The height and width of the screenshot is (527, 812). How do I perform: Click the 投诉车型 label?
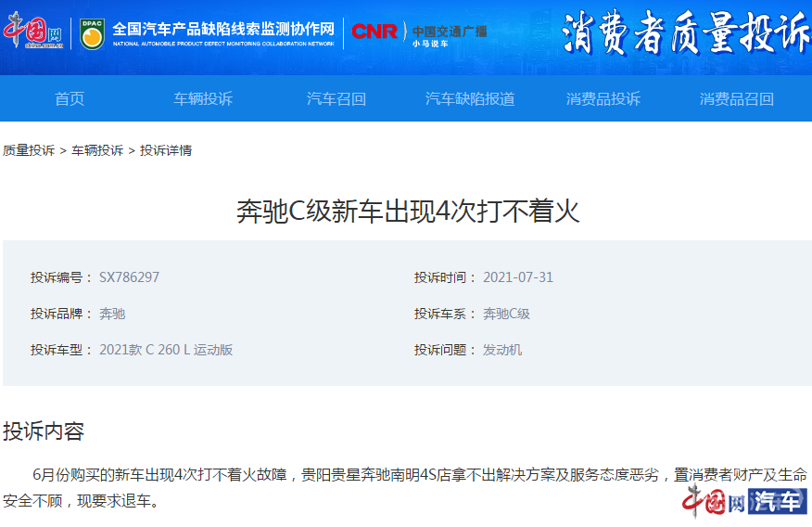pyautogui.click(x=61, y=350)
